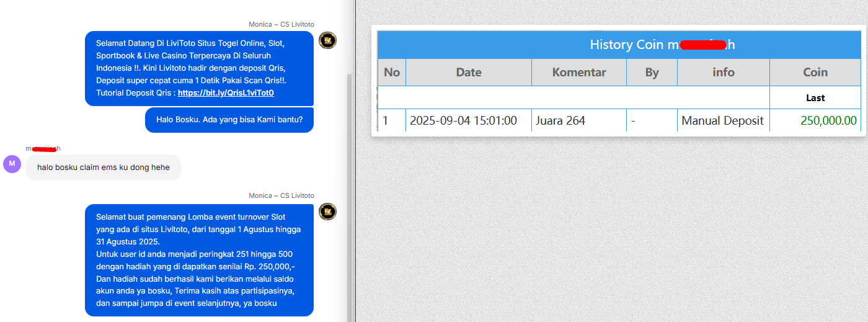Click the No column header
868x322 pixels.
coord(392,73)
